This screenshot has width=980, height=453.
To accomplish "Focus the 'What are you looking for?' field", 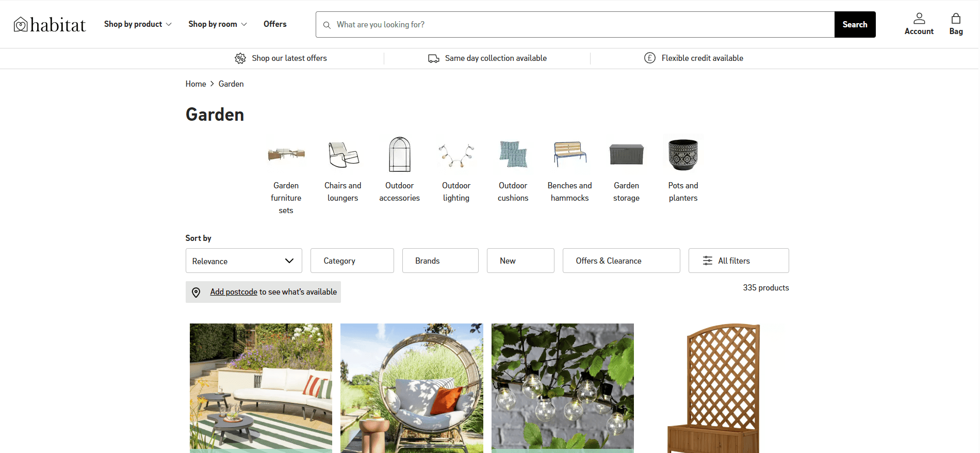I will pyautogui.click(x=575, y=24).
